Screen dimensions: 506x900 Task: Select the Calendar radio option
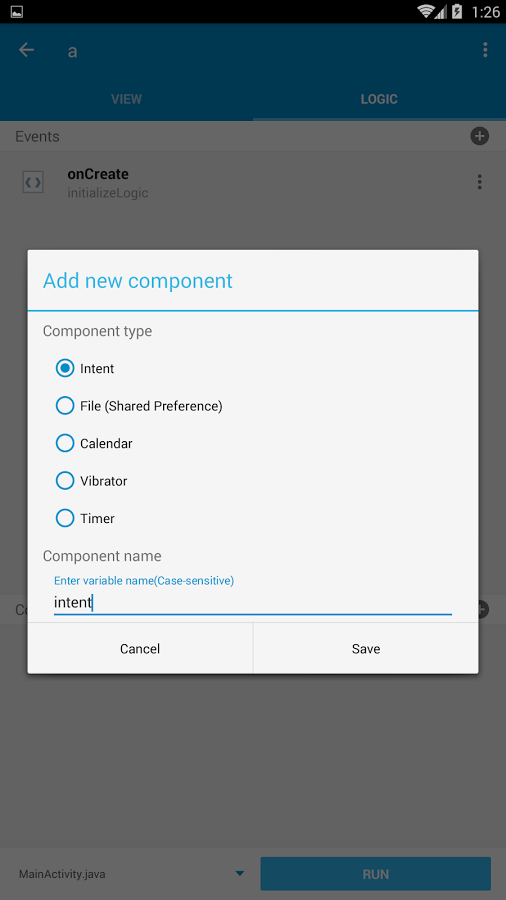[x=65, y=443]
